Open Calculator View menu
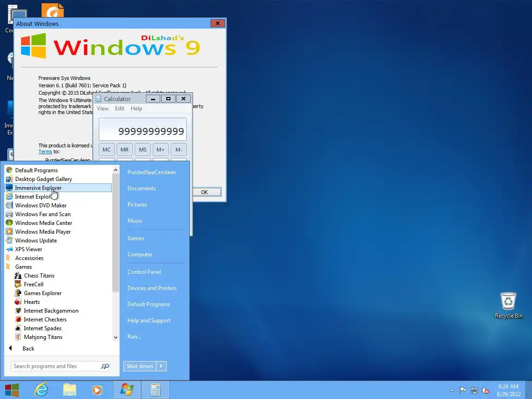The image size is (532, 399). click(x=103, y=109)
